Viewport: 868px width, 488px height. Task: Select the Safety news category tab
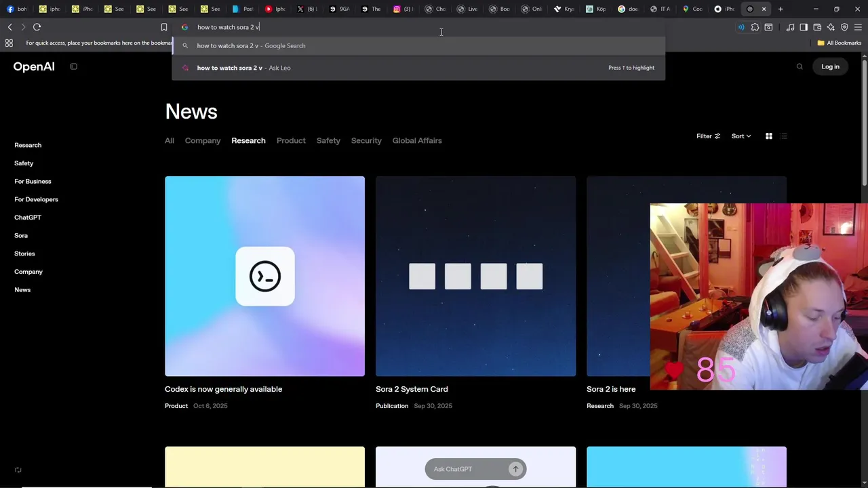(x=328, y=140)
